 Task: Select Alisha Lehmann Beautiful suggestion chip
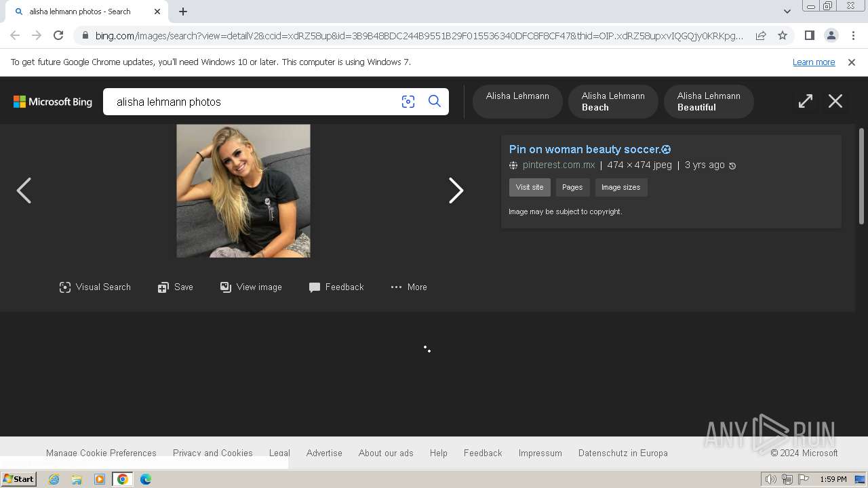709,102
